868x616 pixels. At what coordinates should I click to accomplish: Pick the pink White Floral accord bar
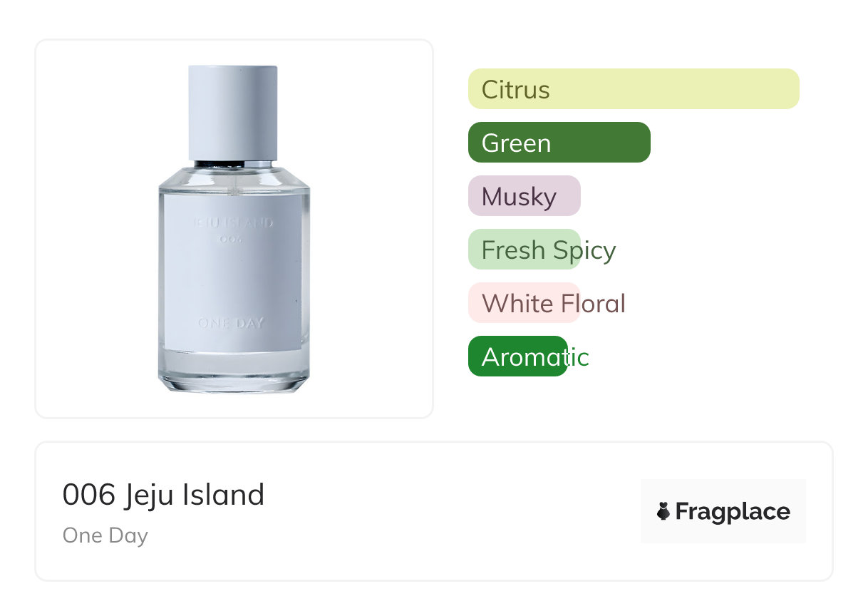pyautogui.click(x=524, y=303)
